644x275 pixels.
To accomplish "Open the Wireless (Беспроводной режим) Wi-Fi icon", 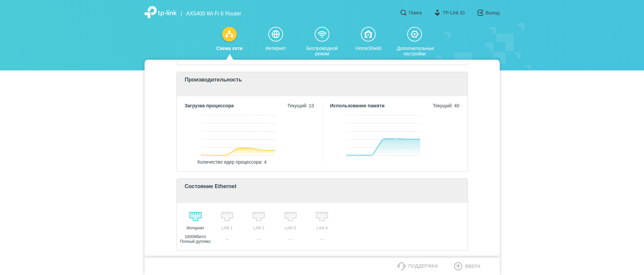I will 322,34.
